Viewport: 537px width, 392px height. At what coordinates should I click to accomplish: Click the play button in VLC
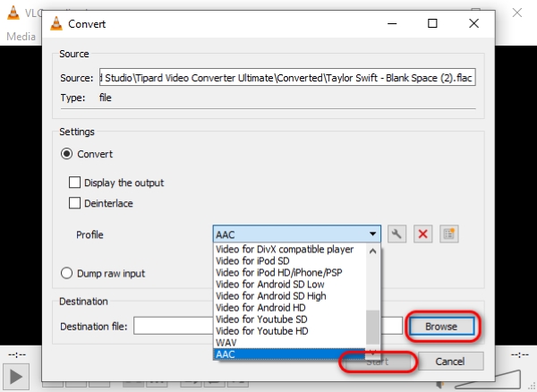pos(19,375)
